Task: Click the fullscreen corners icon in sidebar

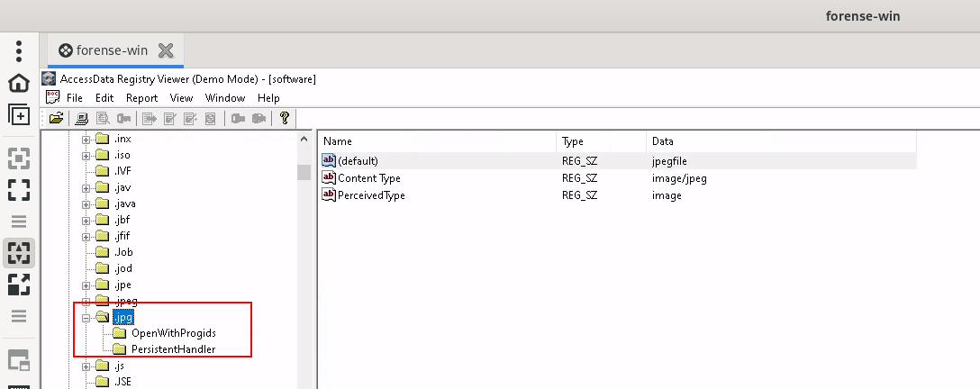Action: tap(19, 190)
